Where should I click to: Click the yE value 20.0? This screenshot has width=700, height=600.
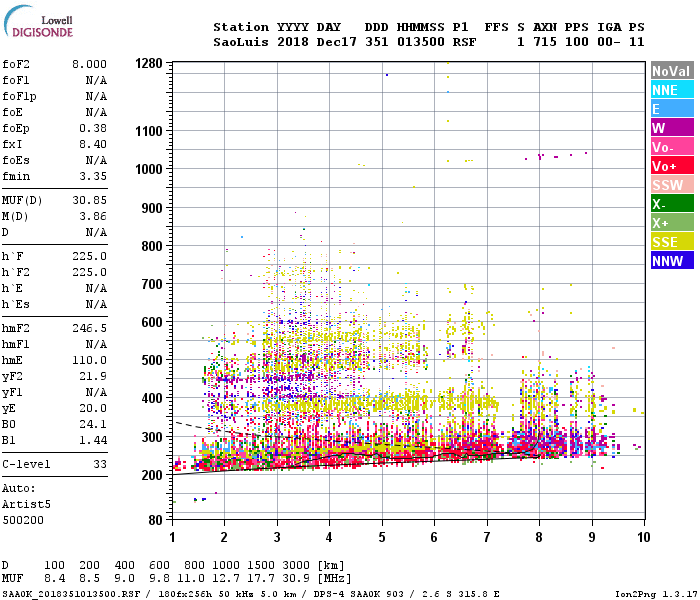coord(93,408)
